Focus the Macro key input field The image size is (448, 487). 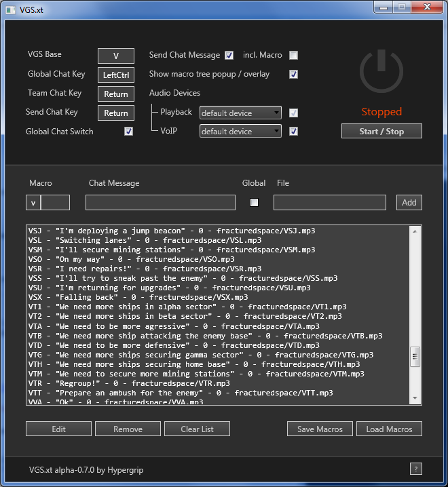point(55,203)
